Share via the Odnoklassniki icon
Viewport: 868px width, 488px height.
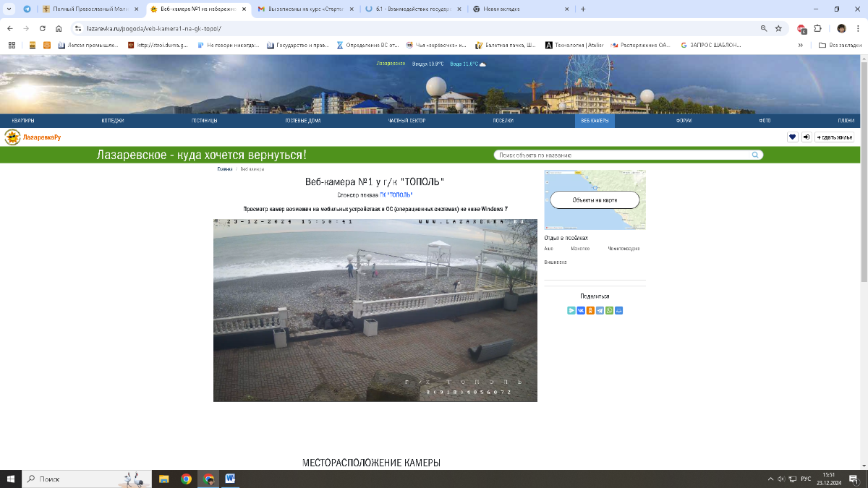[x=590, y=310]
